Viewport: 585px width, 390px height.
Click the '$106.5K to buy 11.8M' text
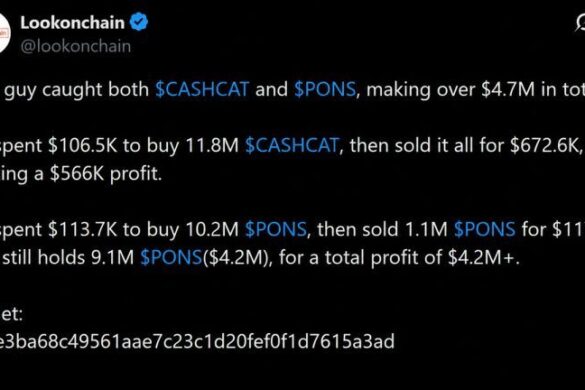click(x=143, y=146)
